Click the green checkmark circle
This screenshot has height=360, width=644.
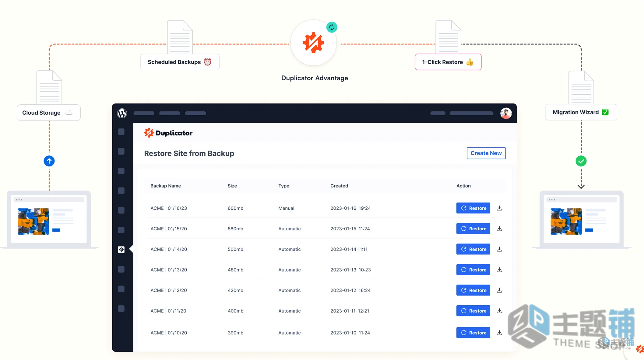click(581, 161)
